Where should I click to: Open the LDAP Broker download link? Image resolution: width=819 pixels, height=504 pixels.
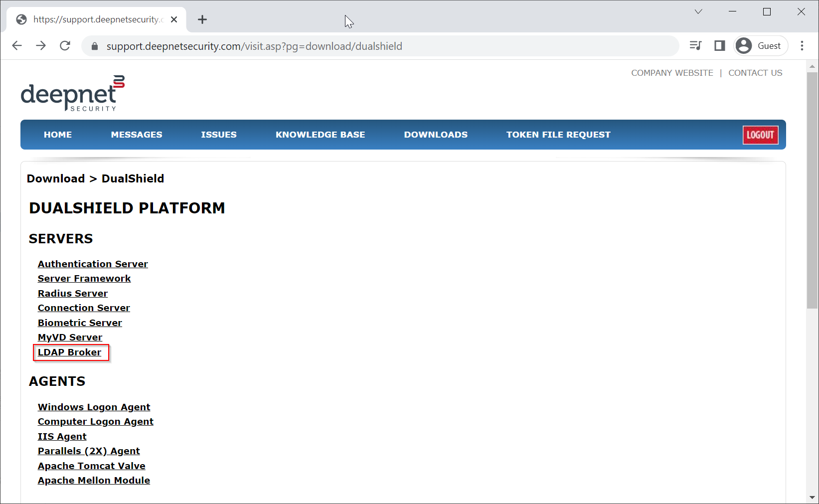pyautogui.click(x=69, y=352)
